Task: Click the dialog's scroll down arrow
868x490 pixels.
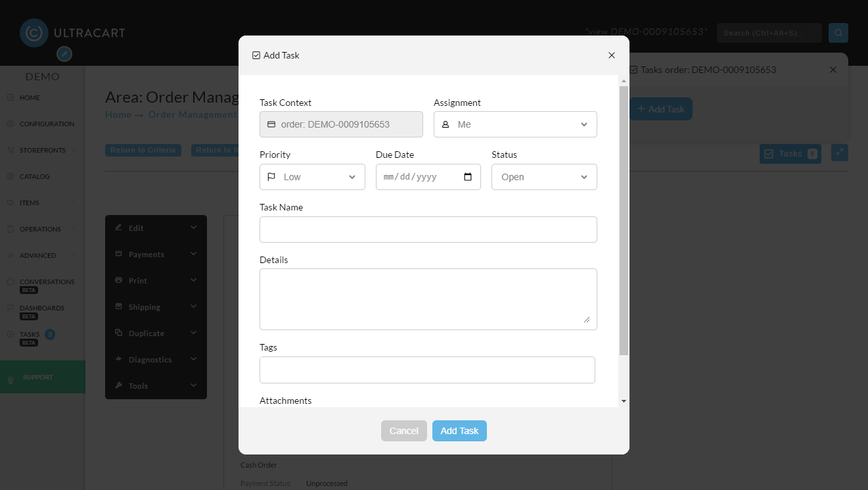Action: (x=624, y=401)
